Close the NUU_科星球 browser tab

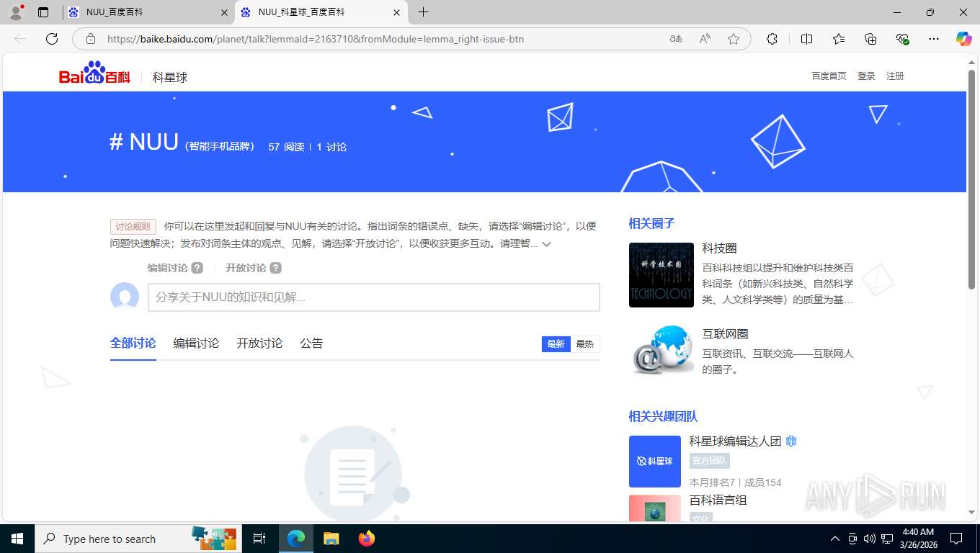click(396, 12)
